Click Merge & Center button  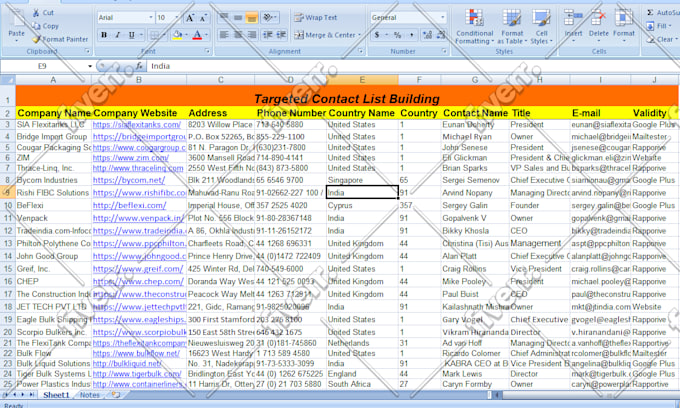pos(327,35)
